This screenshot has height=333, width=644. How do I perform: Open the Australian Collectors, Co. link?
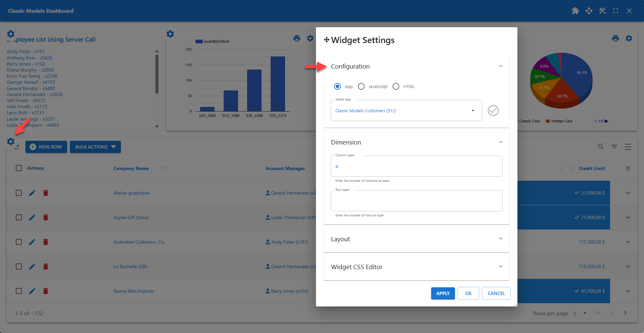pyautogui.click(x=139, y=242)
